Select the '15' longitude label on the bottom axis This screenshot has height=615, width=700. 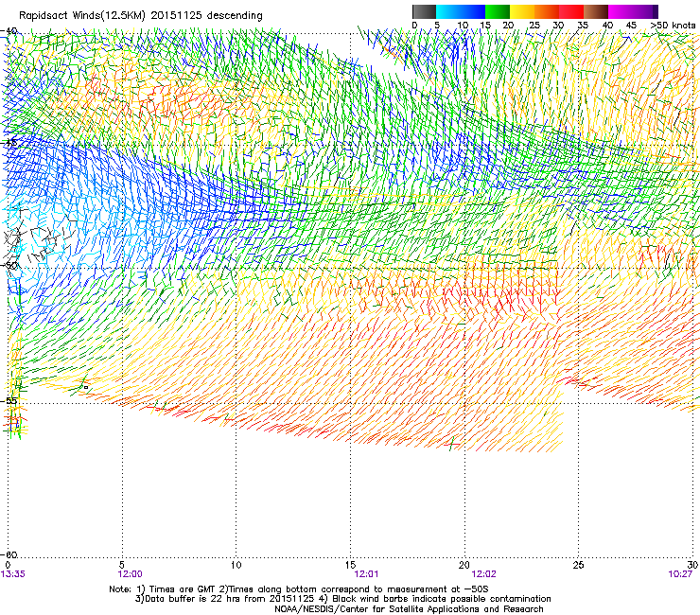pos(350,565)
